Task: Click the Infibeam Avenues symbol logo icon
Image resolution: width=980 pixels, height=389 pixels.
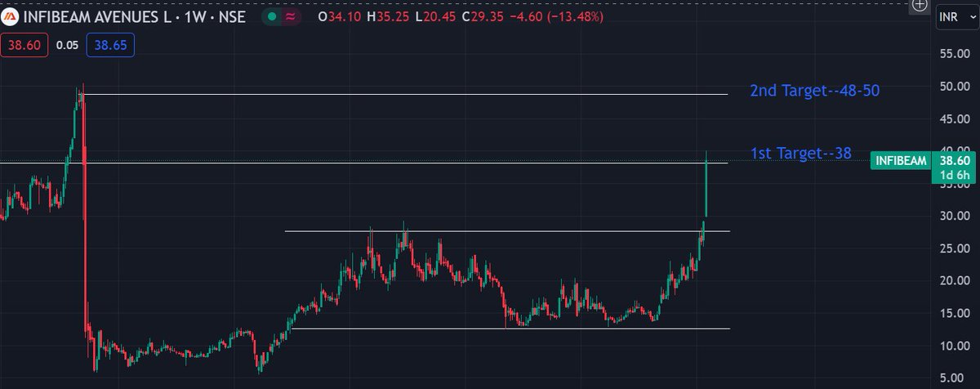Action: 10,18
